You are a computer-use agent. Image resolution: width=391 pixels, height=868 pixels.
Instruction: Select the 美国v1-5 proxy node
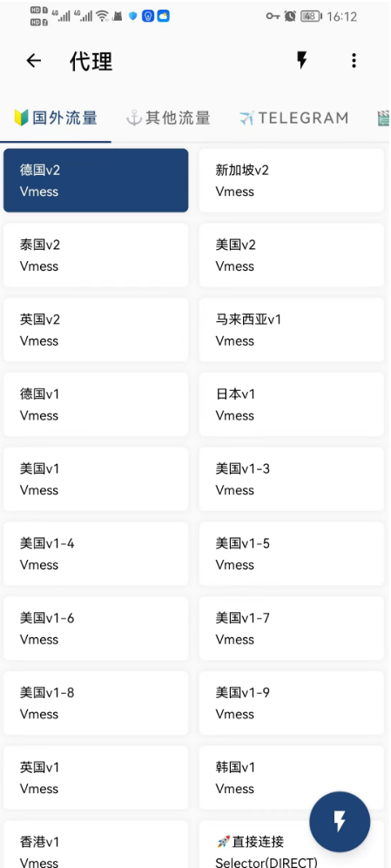click(292, 554)
